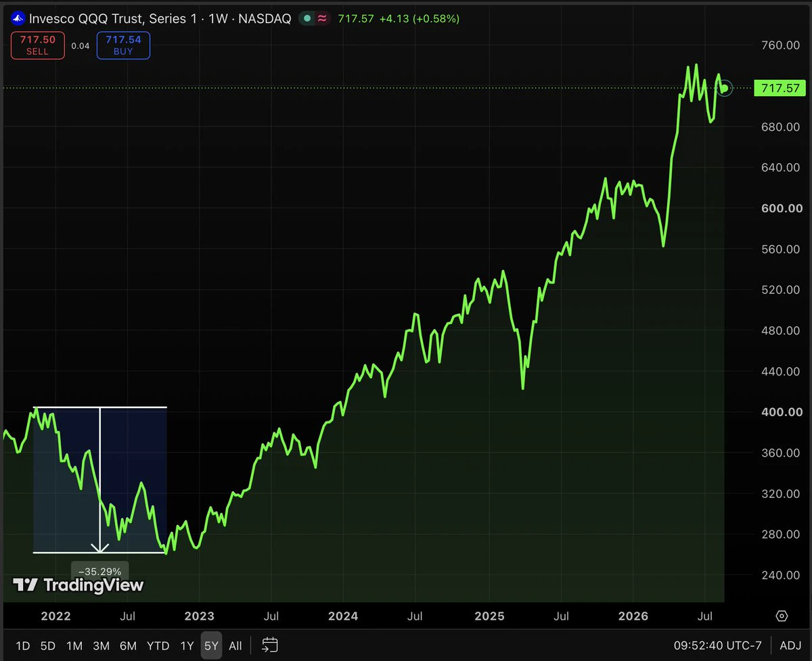Viewport: 812px width, 661px height.
Task: Click the pink data mode wave icon
Action: point(322,19)
